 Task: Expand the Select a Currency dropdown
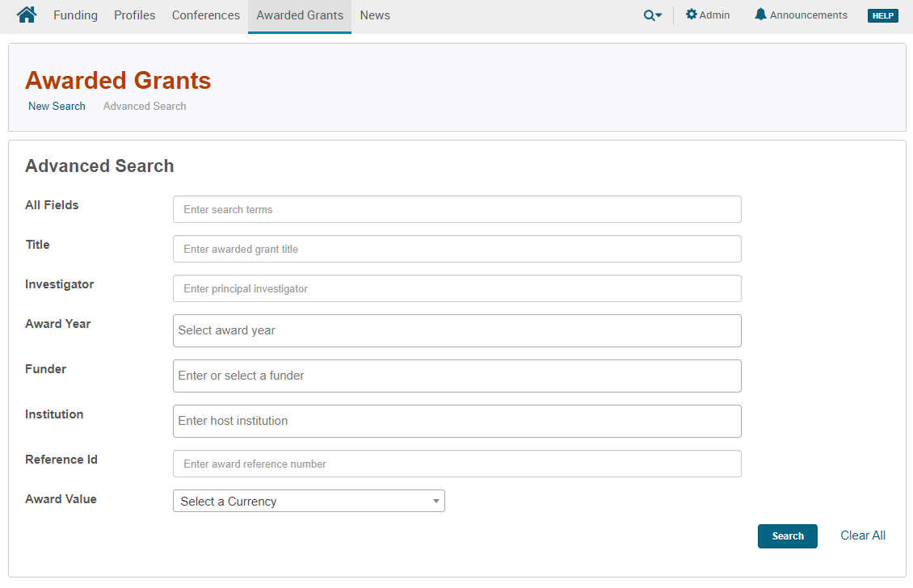(309, 501)
